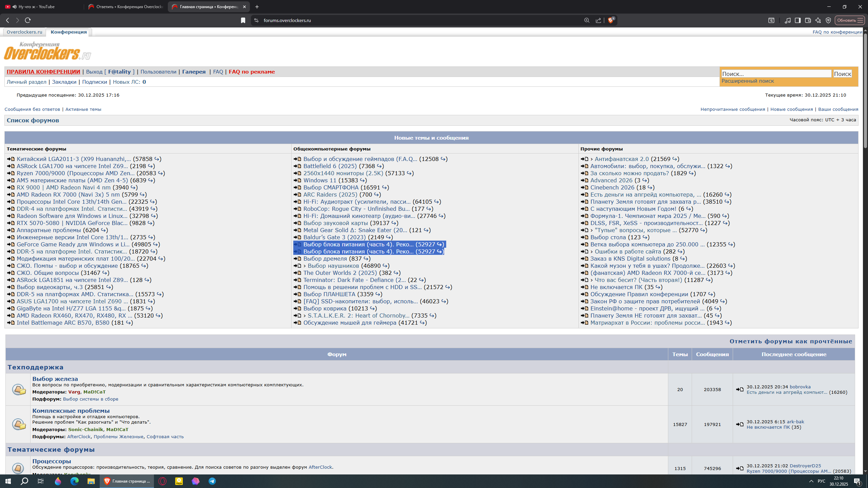
Task: Open the Leo AI sparkle icon
Action: [818, 20]
